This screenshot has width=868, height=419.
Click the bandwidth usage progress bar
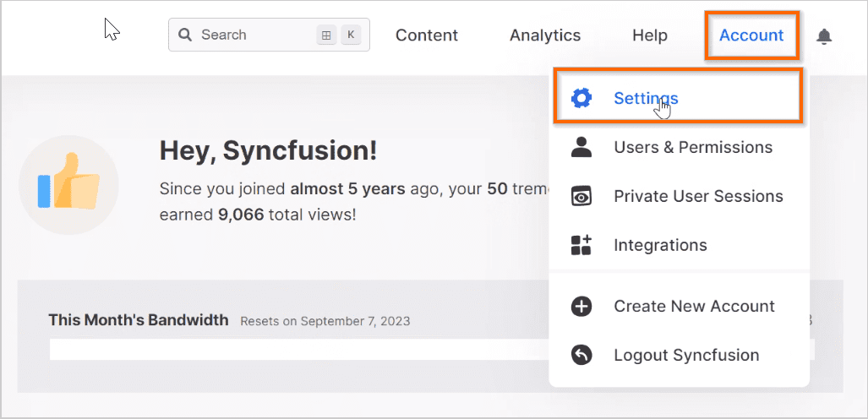pyautogui.click(x=432, y=350)
